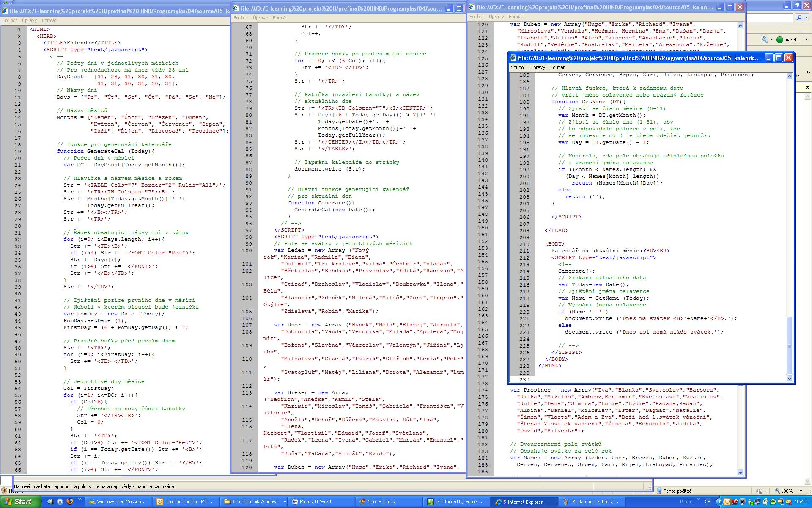Expand hidden tray icons arrow
This screenshot has width=812, height=508.
click(x=719, y=502)
